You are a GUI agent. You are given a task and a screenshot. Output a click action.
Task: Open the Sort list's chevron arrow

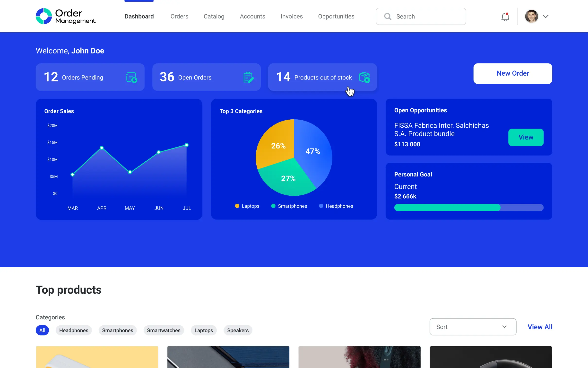[x=504, y=327]
